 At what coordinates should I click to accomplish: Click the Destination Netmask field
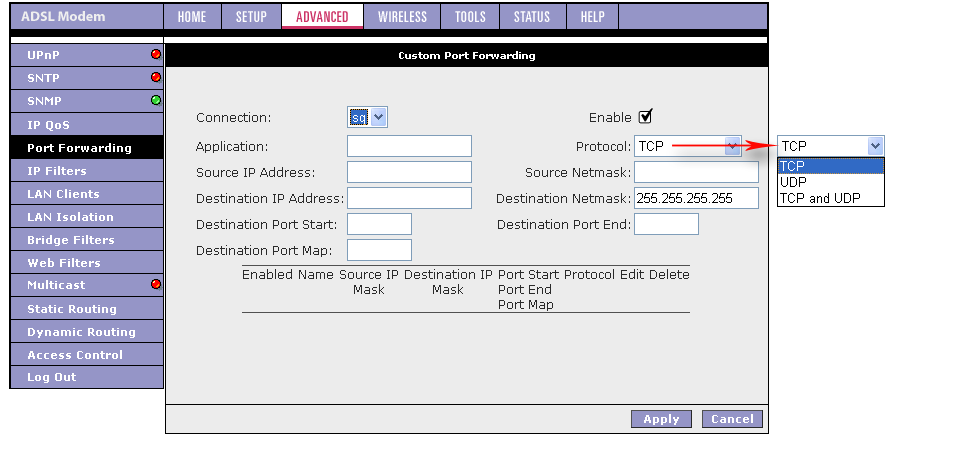696,198
